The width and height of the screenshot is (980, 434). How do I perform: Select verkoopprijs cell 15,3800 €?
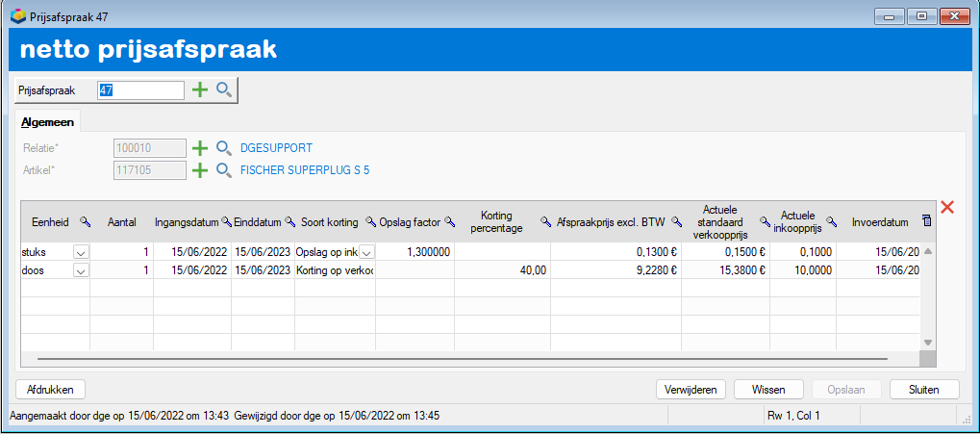click(726, 270)
